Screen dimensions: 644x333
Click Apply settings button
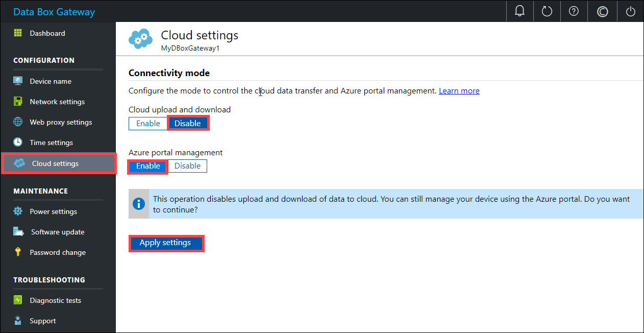pyautogui.click(x=165, y=243)
